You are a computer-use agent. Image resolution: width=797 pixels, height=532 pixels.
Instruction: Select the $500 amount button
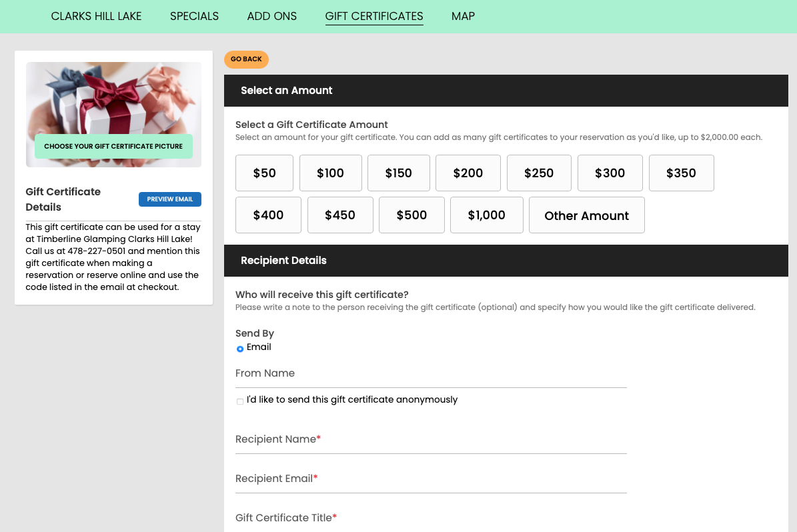coord(412,215)
